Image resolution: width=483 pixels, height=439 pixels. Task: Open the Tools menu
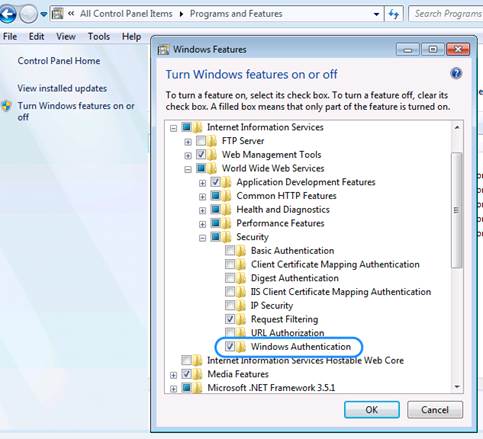[x=99, y=36]
